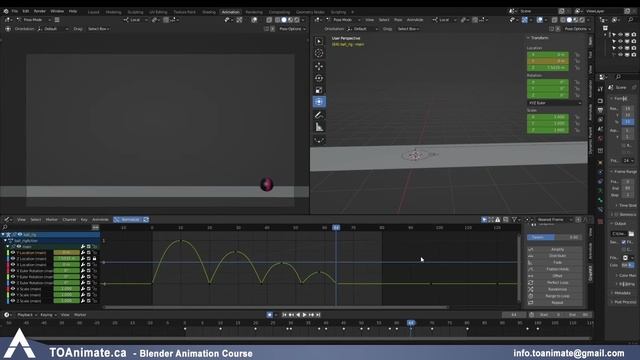Select the Breakdowner tool below Measure
Image resolution: width=640 pixels, height=360 pixels.
(319, 140)
